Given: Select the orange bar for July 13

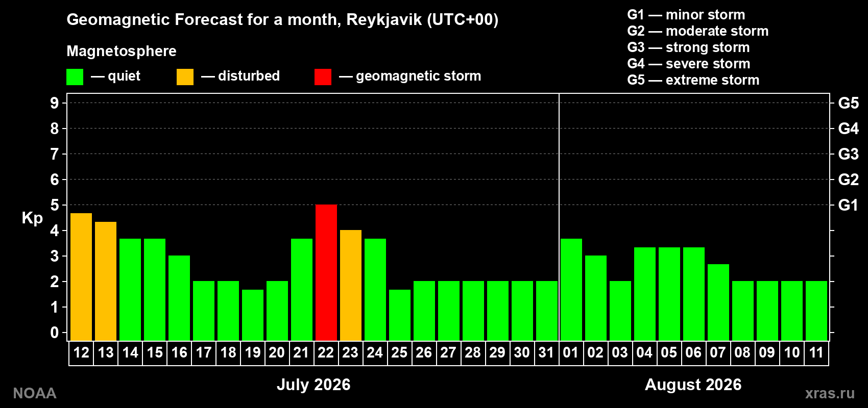Looking at the screenshot, I should click(106, 281).
